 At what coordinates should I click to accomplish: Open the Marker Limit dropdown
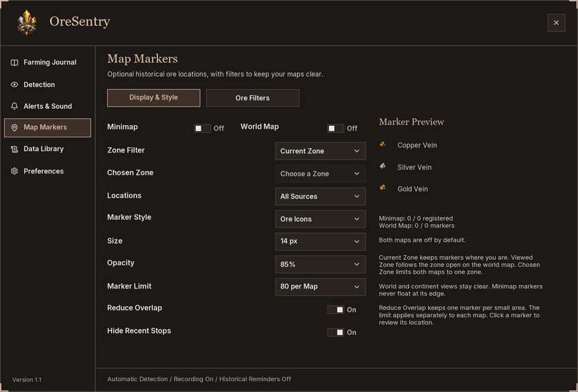[321, 287]
